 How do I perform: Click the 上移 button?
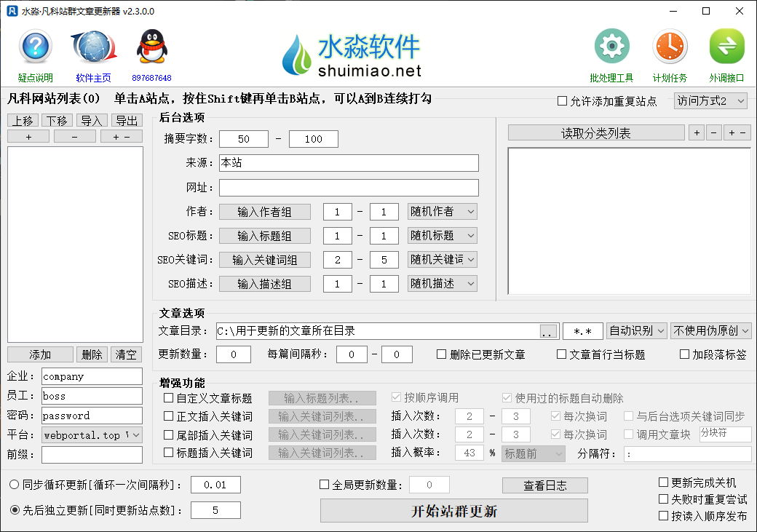23,120
